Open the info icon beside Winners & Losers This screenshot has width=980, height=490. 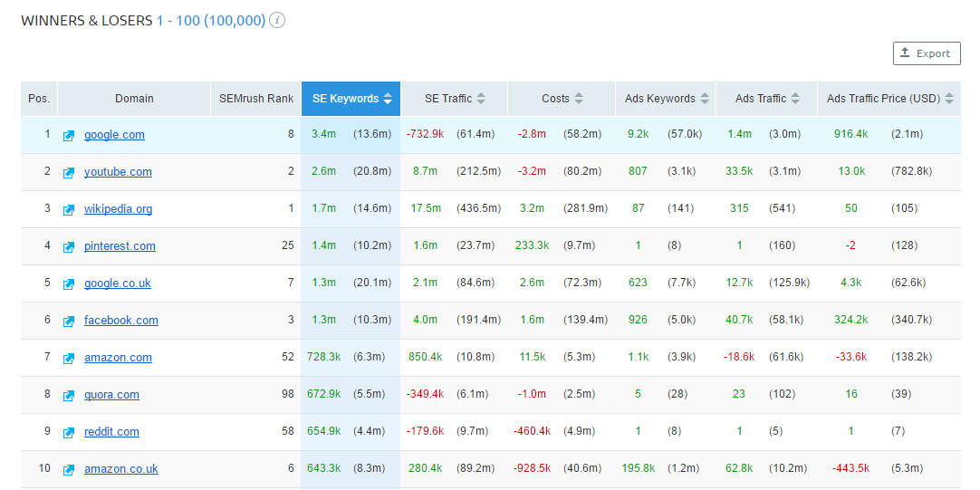click(x=277, y=21)
